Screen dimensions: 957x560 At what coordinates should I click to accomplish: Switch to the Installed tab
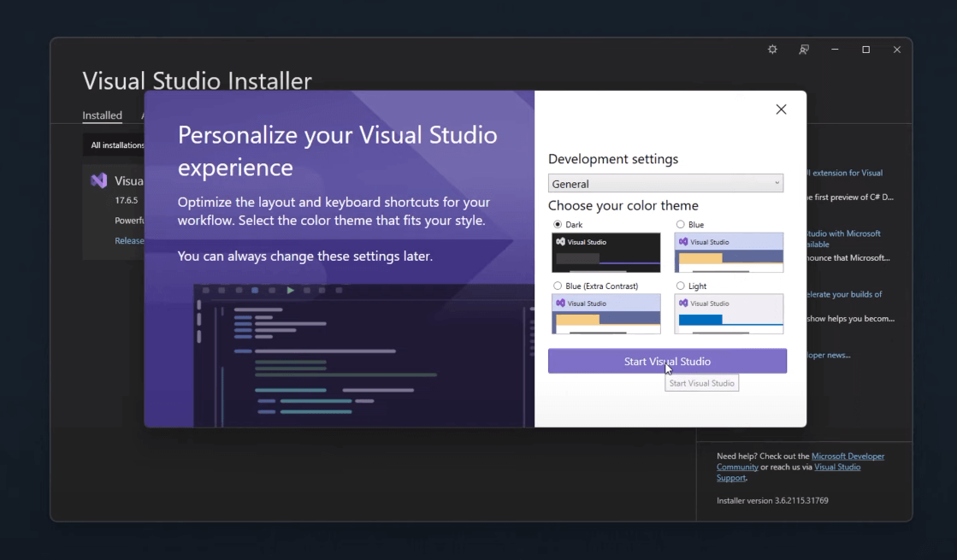click(x=102, y=115)
